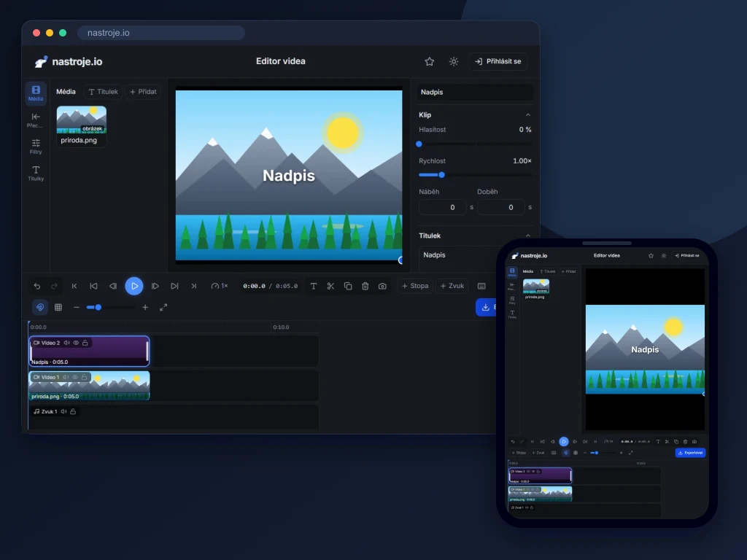The image size is (747, 560).
Task: Step one frame forward in desktop editor
Action: point(155,286)
